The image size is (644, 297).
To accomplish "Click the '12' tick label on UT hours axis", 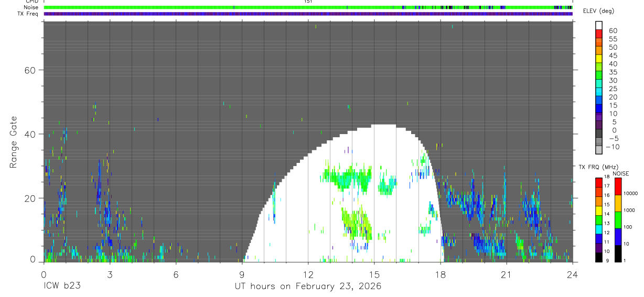I will (x=308, y=274).
